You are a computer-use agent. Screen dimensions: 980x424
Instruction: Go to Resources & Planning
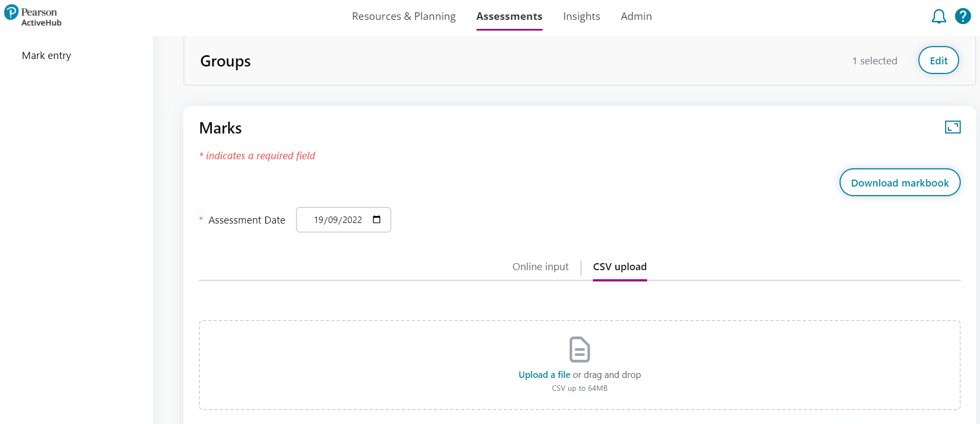pyautogui.click(x=404, y=17)
